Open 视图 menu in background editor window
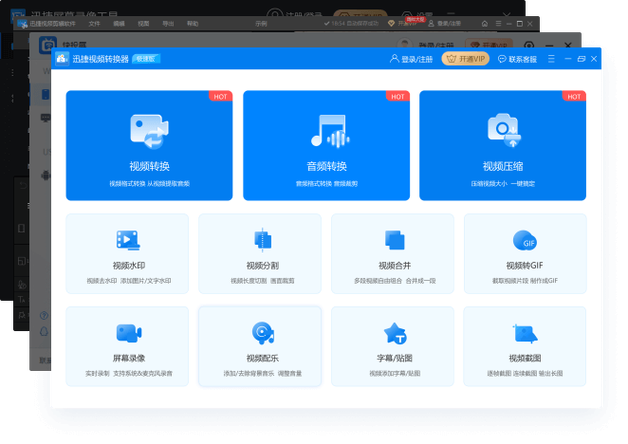This screenshot has height=444, width=628. click(143, 24)
